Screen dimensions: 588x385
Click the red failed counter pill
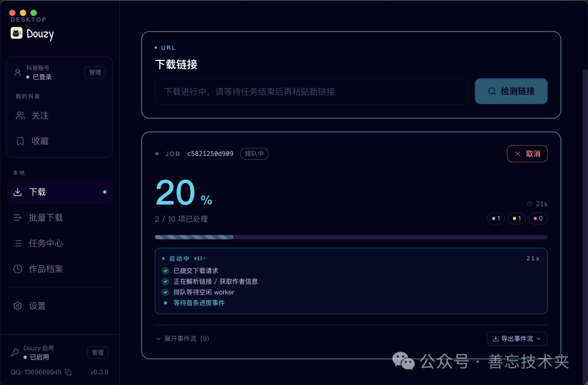(x=538, y=218)
